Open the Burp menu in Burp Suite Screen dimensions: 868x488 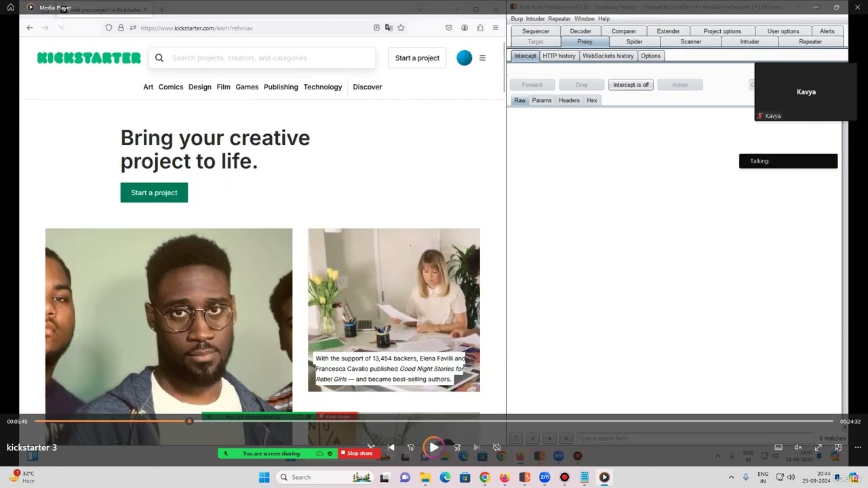(x=517, y=19)
